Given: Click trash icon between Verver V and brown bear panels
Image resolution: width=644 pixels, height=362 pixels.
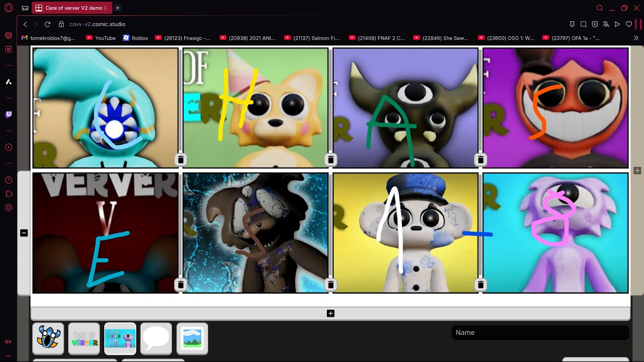Looking at the screenshot, I should pyautogui.click(x=181, y=285).
